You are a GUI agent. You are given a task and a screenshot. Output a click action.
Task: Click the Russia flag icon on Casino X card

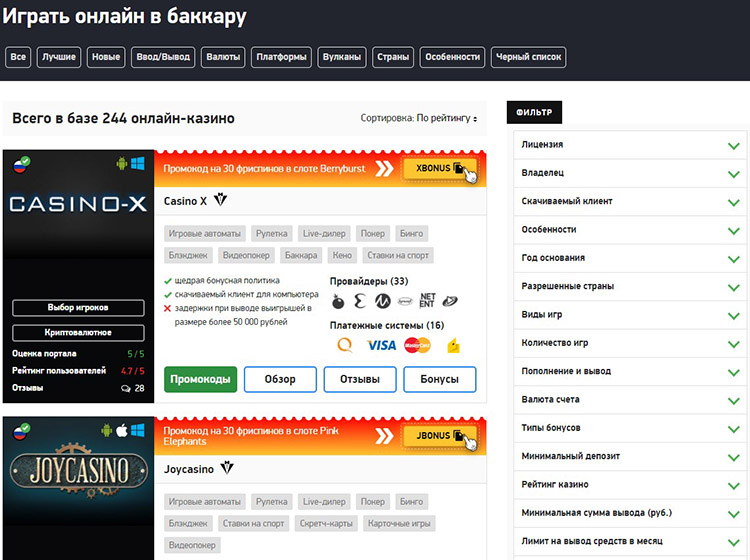21,165
